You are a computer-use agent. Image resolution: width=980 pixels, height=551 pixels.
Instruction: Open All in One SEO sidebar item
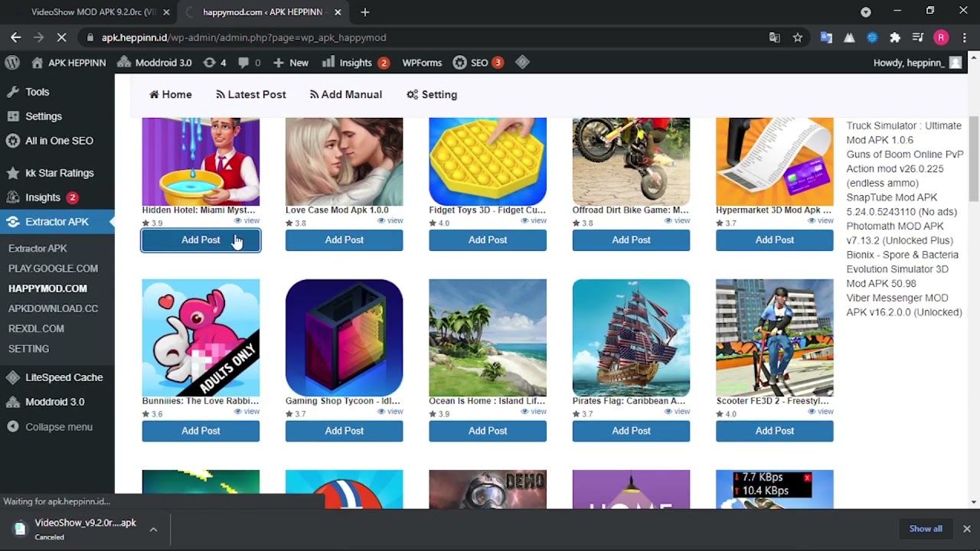pyautogui.click(x=57, y=141)
